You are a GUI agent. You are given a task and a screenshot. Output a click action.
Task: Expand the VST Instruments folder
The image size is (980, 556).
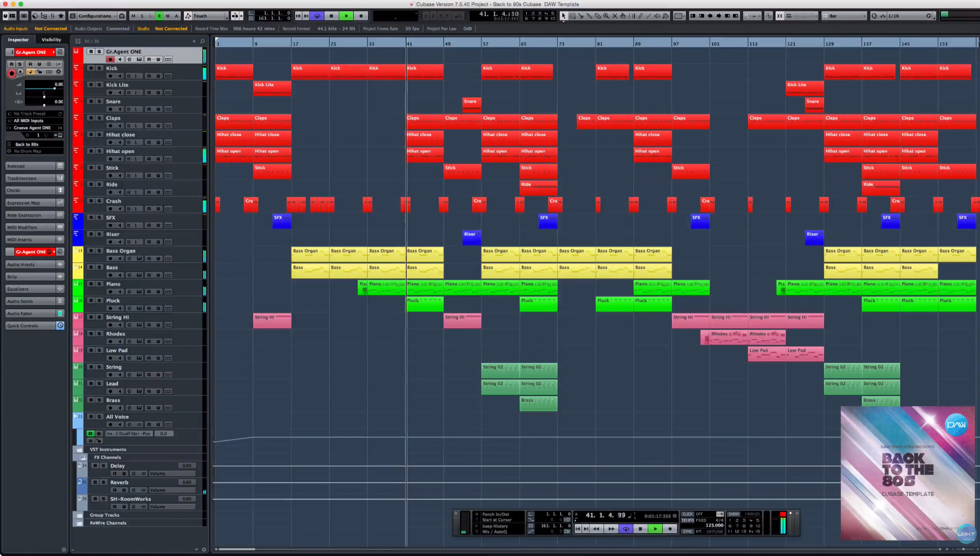(80, 449)
